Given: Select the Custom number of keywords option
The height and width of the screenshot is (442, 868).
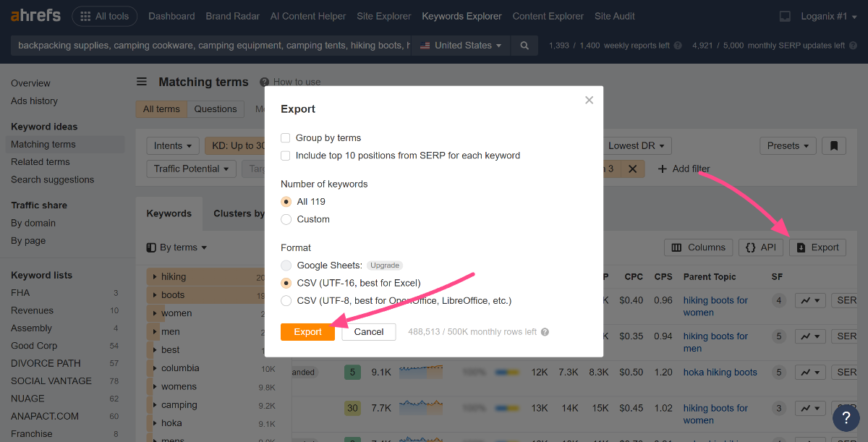Looking at the screenshot, I should point(286,219).
